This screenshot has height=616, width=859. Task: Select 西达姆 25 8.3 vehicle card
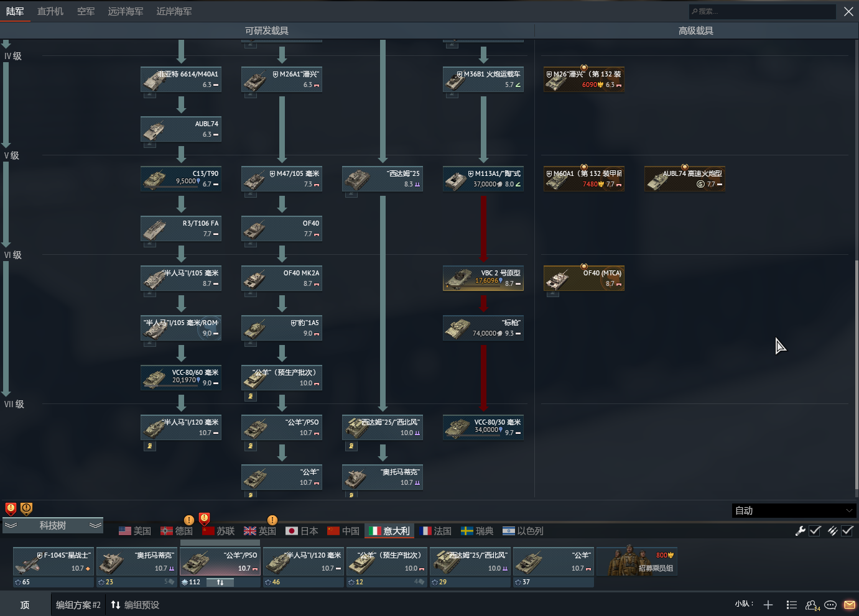coord(383,179)
